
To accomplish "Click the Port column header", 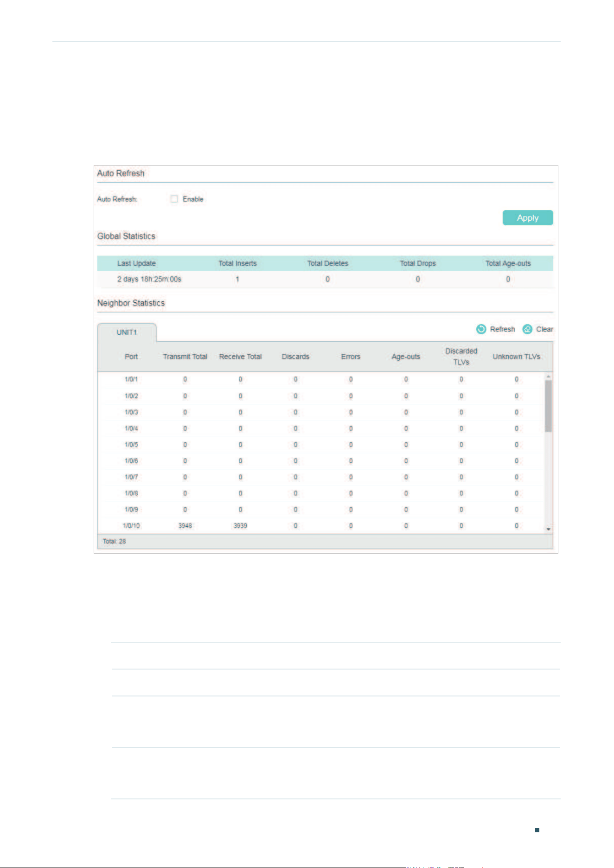I will click(x=131, y=357).
